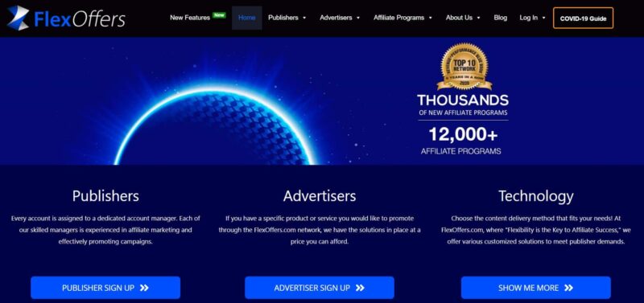This screenshot has width=644, height=303.
Task: Expand the Log In dropdown arrow
Action: pos(544,18)
